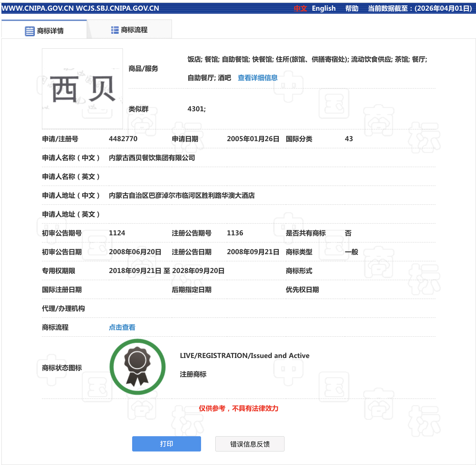Click the grid icon on 商标流程 tab
The height and width of the screenshot is (465, 476).
(115, 30)
